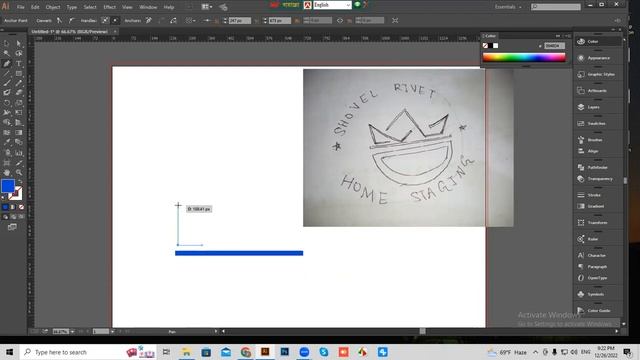The width and height of the screenshot is (640, 360).
Task: Change screen mode button in toolbox
Action: click(x=12, y=227)
